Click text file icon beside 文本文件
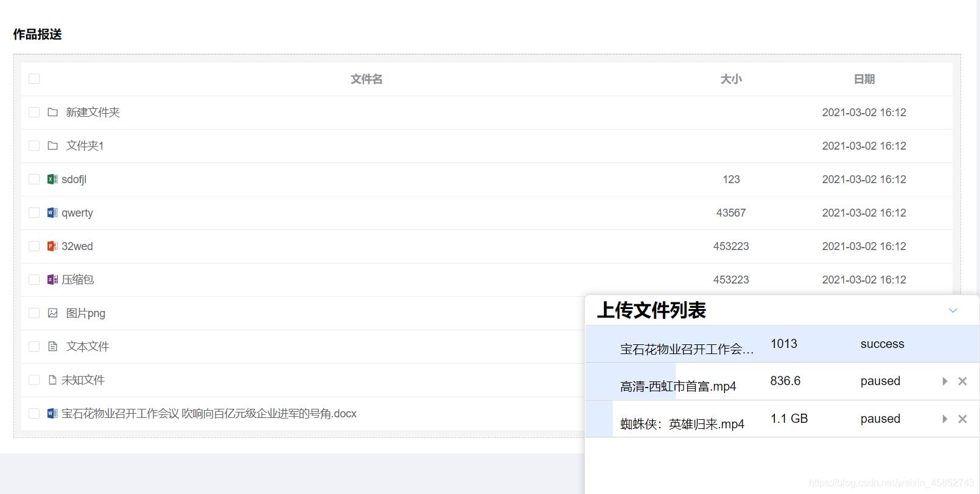980x494 pixels. tap(53, 346)
